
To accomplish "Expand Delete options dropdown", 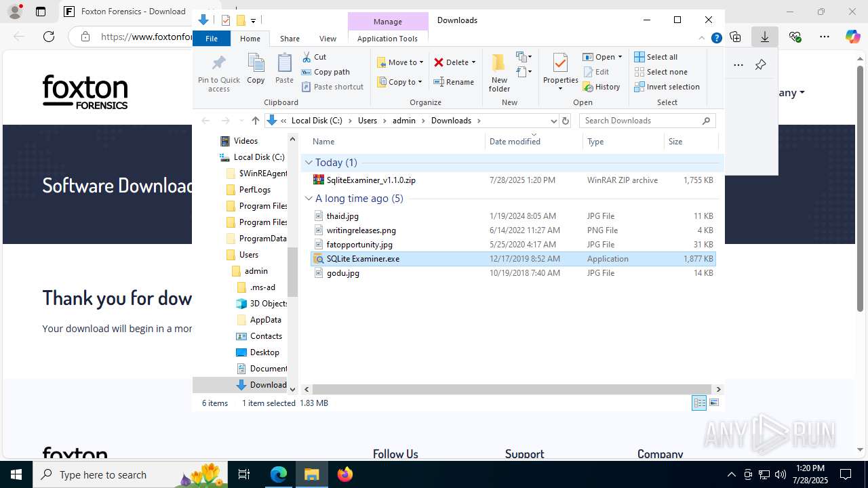I will tap(473, 62).
